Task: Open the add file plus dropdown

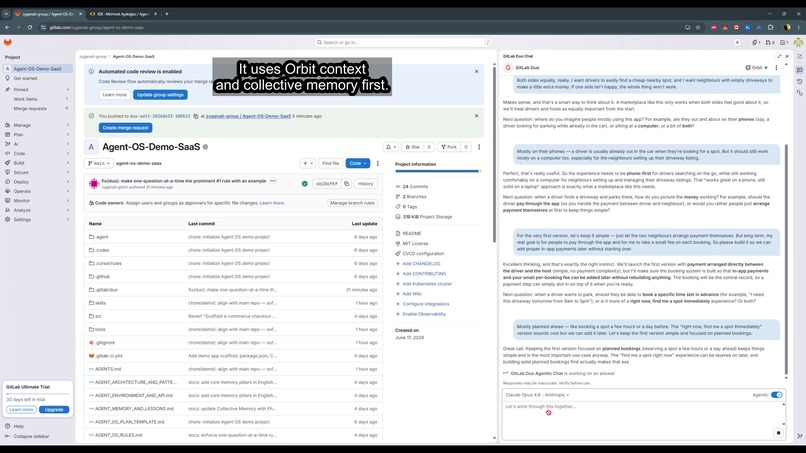Action: (x=308, y=164)
